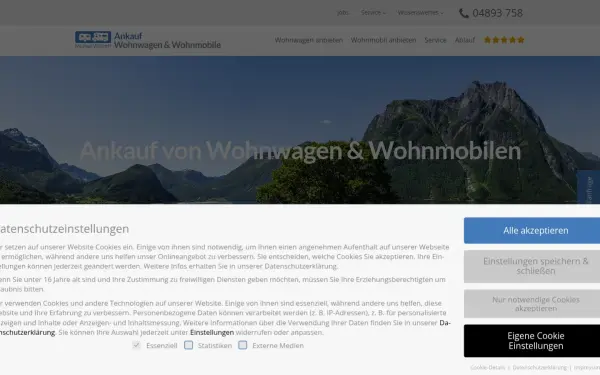The image size is (600, 375).
Task: Open the blue side tab on right edge
Action: click(x=589, y=188)
